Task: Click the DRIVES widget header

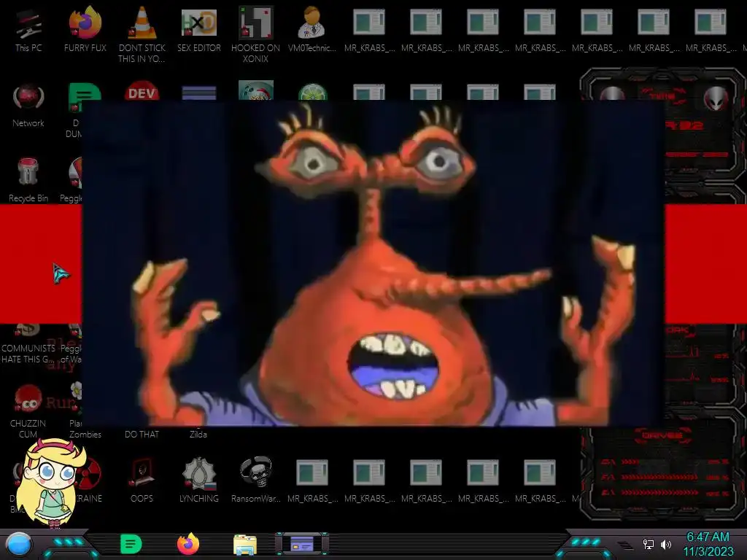Action: coord(662,435)
